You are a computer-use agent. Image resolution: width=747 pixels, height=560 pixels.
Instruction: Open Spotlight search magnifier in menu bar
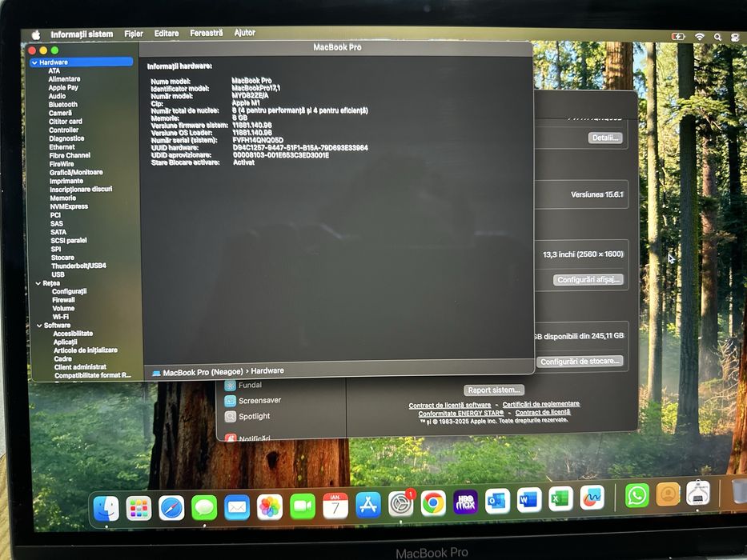click(717, 37)
